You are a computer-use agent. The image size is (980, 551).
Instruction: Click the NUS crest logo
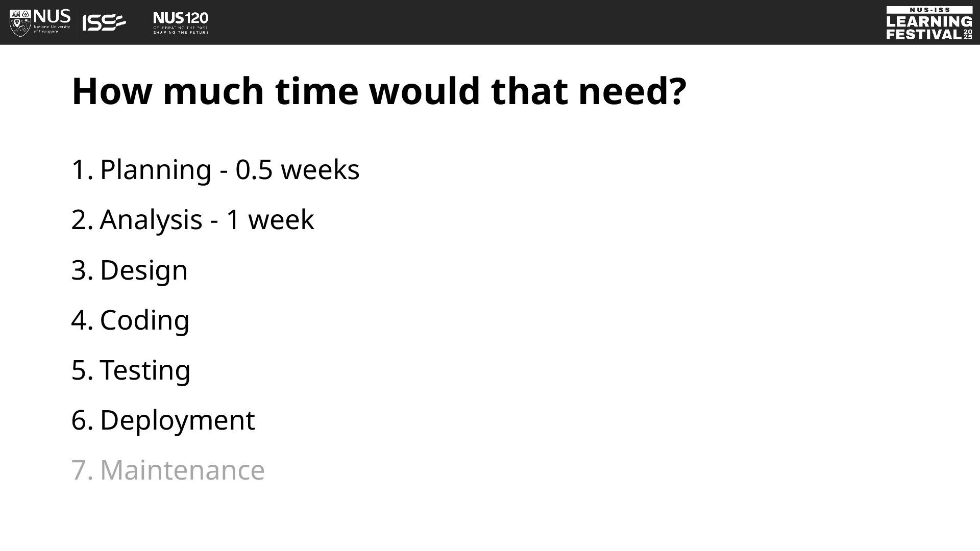[x=20, y=23]
